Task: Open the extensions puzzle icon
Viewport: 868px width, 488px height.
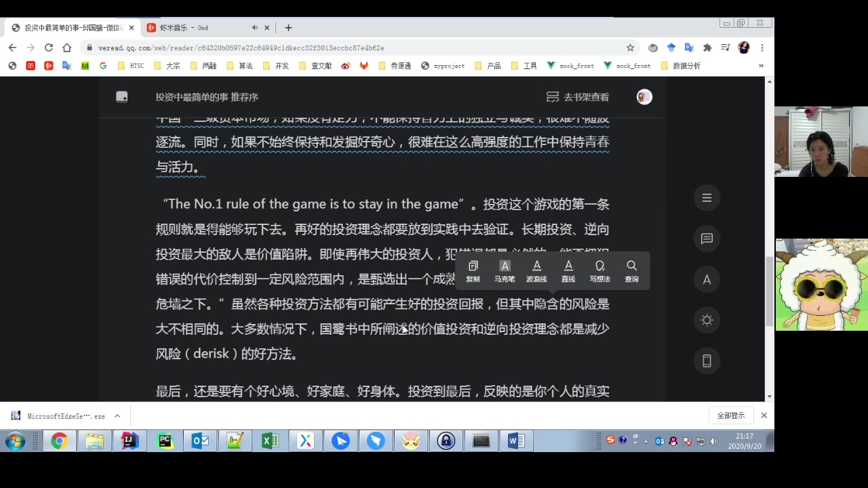Action: pyautogui.click(x=707, y=47)
